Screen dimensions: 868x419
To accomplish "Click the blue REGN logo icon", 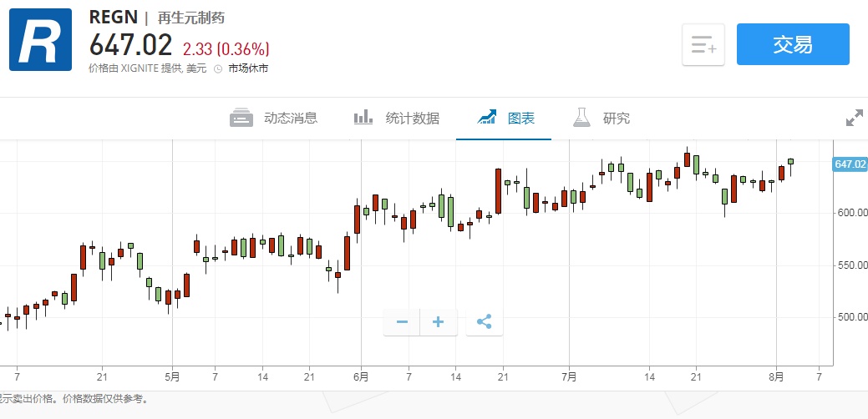I will (x=40, y=41).
